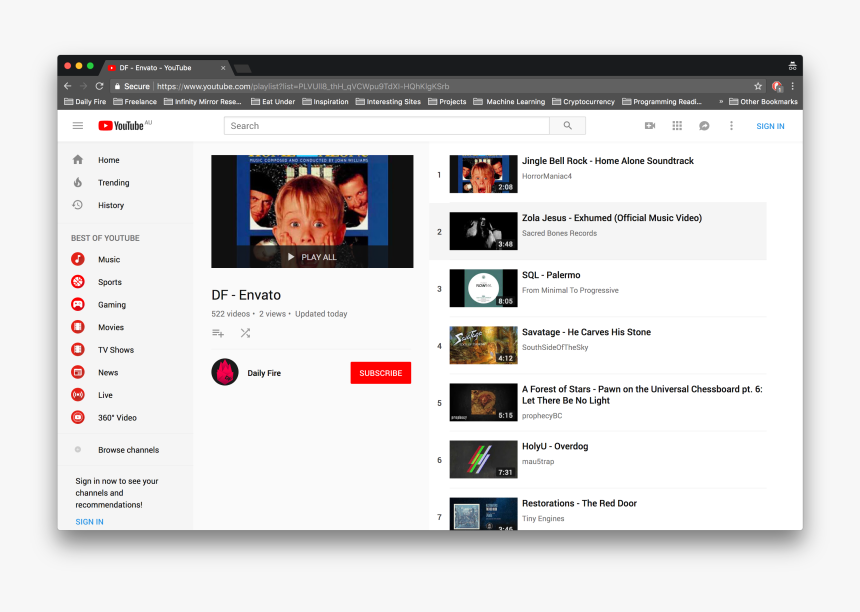The height and width of the screenshot is (612, 860).
Task: Open YouTube settings three-dot menu
Action: point(731,126)
